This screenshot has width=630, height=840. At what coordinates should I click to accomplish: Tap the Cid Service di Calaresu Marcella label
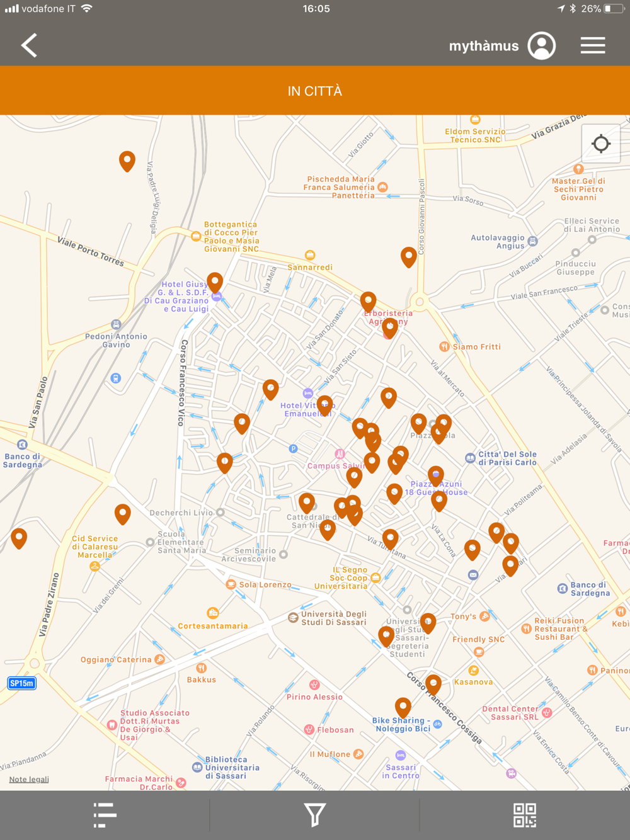tap(94, 547)
